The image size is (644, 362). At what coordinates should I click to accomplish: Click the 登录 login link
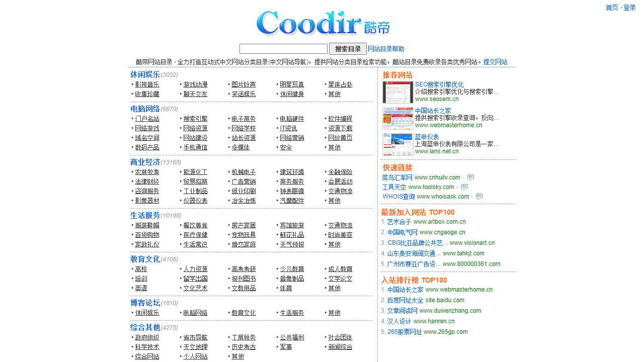click(x=629, y=8)
